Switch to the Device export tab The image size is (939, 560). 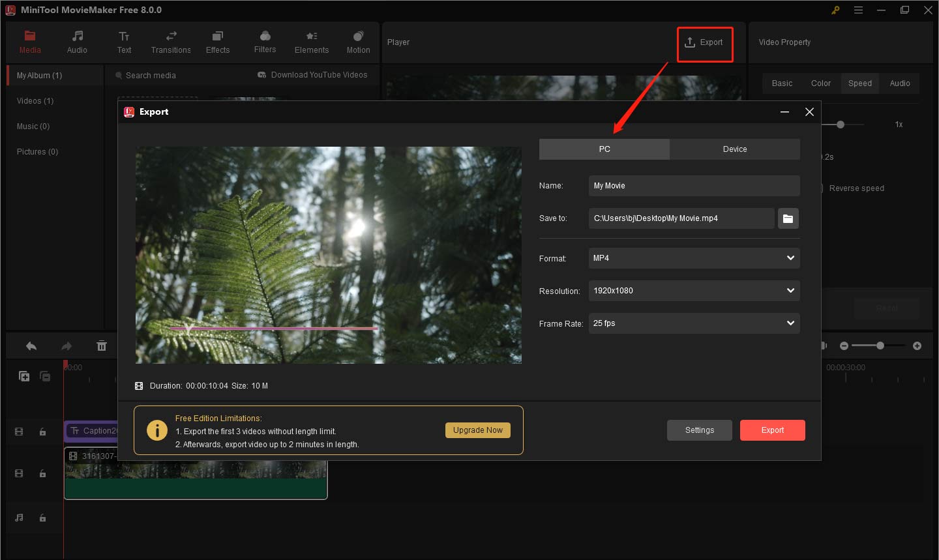pyautogui.click(x=735, y=149)
